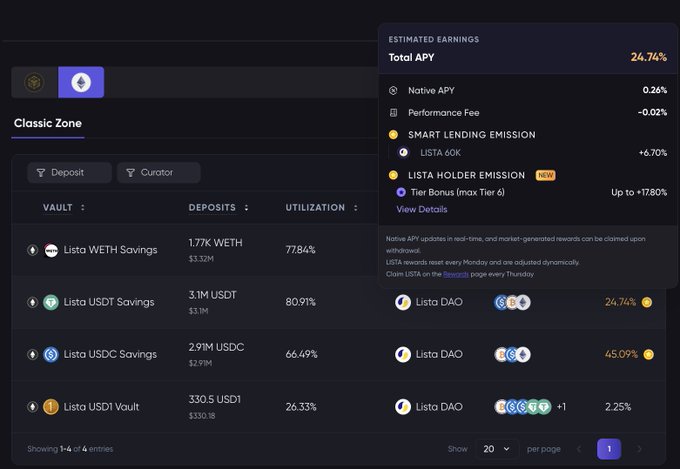Image resolution: width=680 pixels, height=469 pixels.
Task: Open the Lista USD1 Vault
Action: coord(101,407)
